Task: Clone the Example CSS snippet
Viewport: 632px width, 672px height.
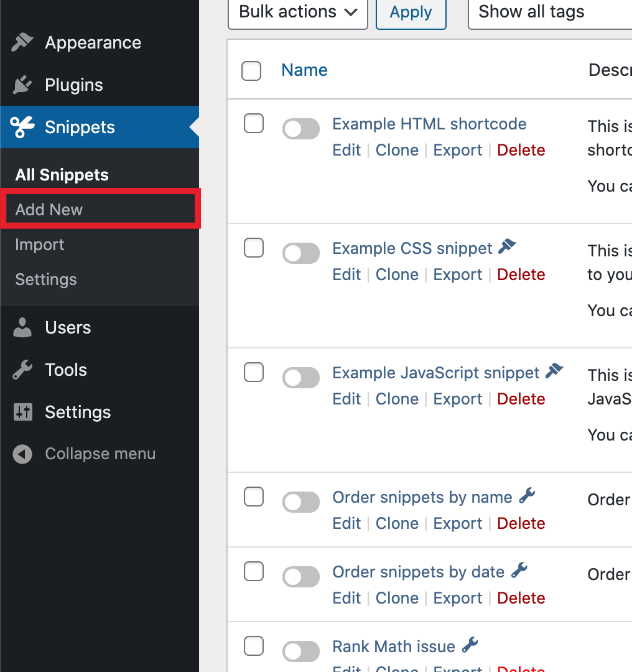Action: [397, 274]
